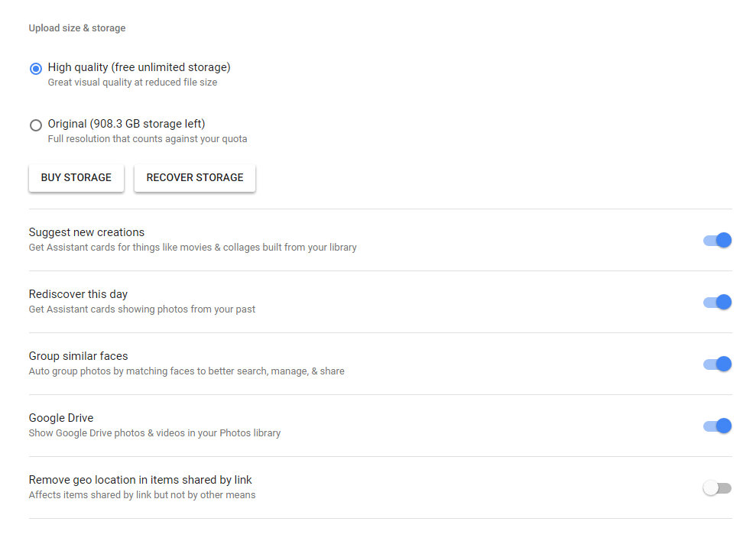The image size is (756, 541).
Task: Click the "Suggest new creations" setting title
Action: [86, 232]
